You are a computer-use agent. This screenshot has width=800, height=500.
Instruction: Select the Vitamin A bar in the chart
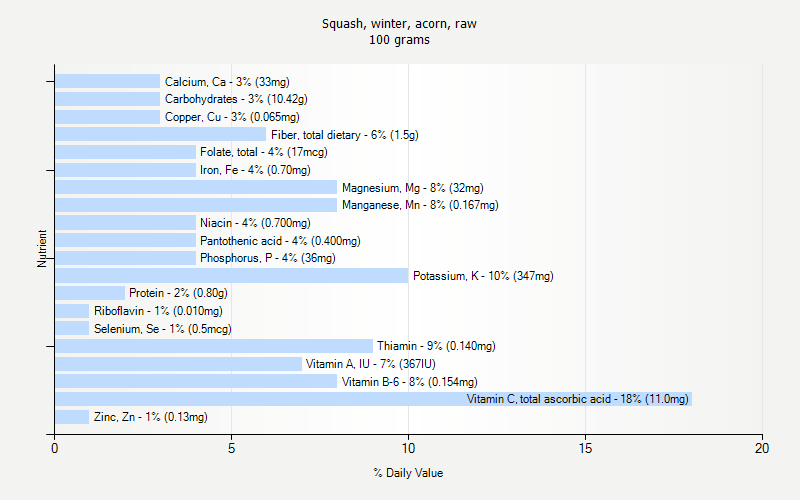pyautogui.click(x=179, y=364)
